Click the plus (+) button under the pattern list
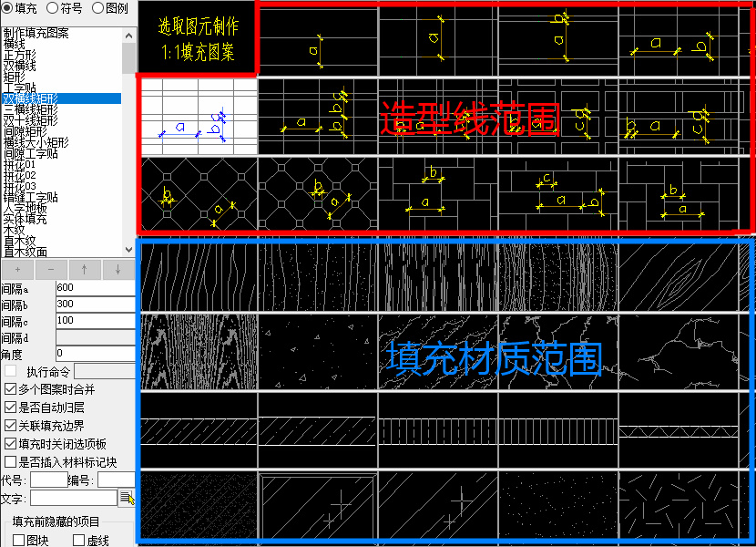 click(18, 270)
